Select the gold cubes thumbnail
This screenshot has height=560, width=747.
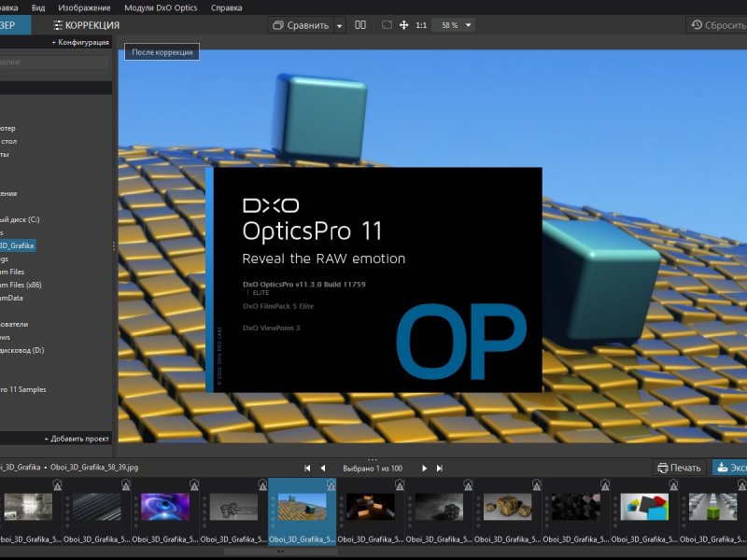tap(507, 507)
